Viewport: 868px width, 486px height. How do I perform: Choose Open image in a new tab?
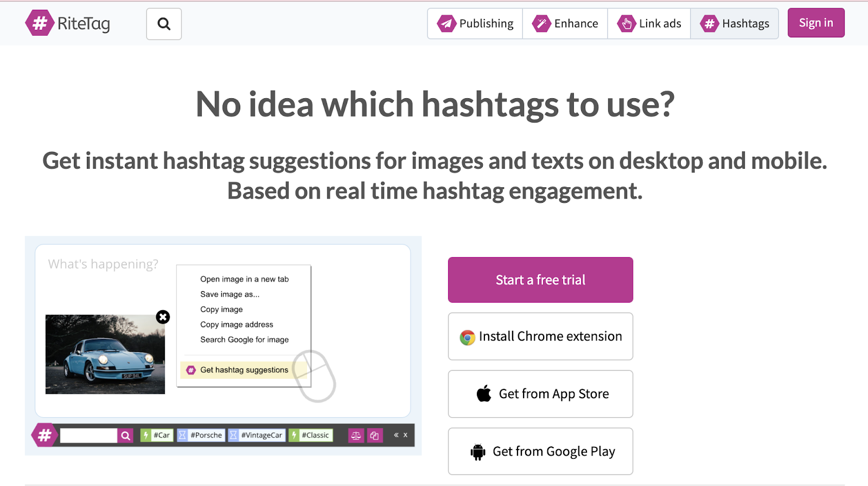(x=244, y=279)
